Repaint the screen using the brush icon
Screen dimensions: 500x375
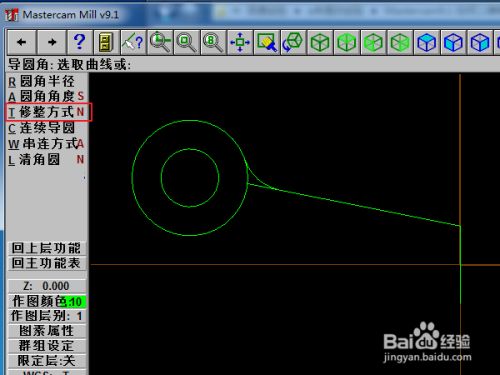[267, 42]
